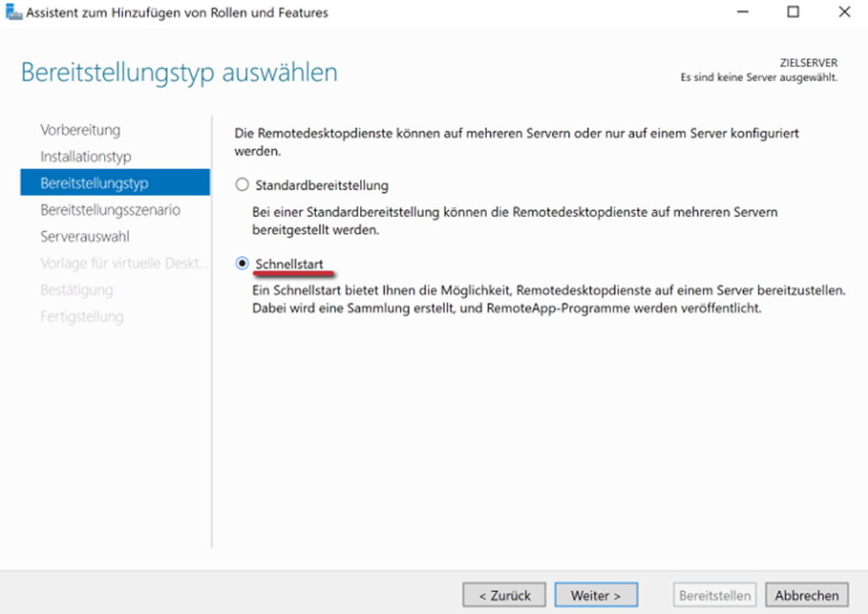Click the heading Bereitstellungstyp auswählen
Image resolution: width=868 pixels, height=614 pixels.
[179, 72]
